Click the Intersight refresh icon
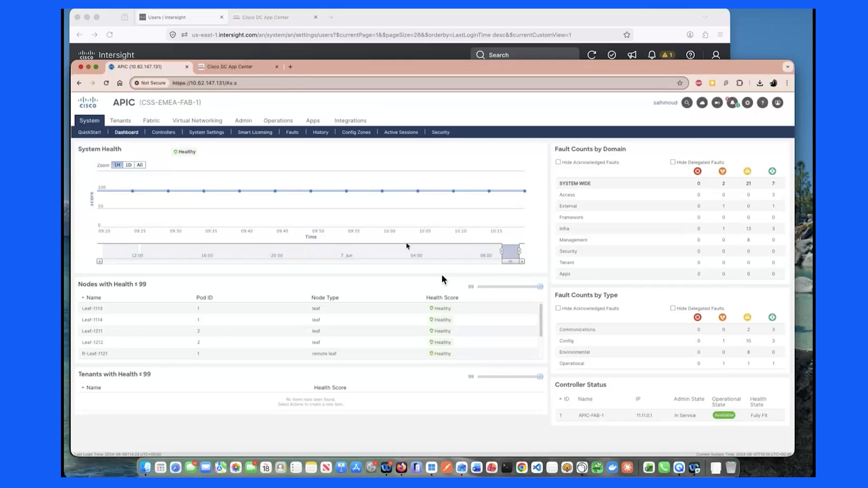868x488 pixels. [592, 55]
